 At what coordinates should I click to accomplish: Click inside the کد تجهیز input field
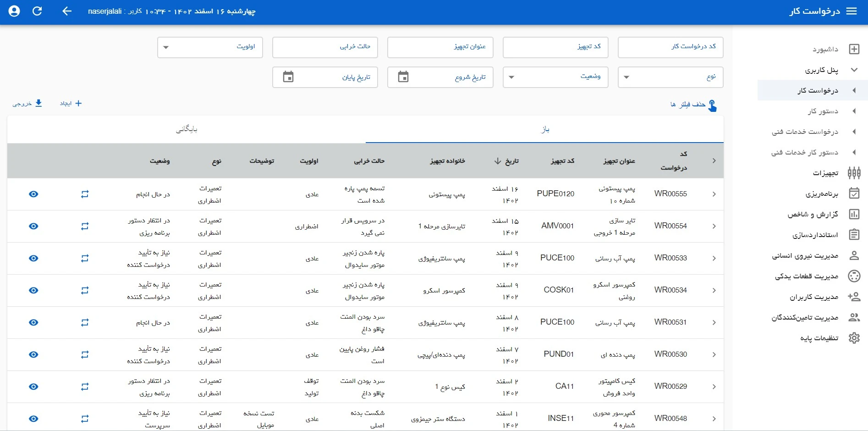(x=555, y=47)
